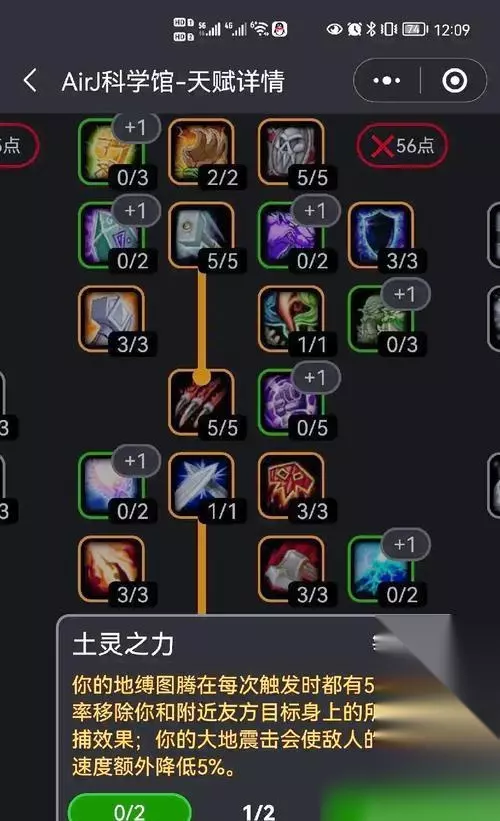Add a point to the green ghoul 0/3 talent
Screen dimensions: 500x821
(405, 294)
